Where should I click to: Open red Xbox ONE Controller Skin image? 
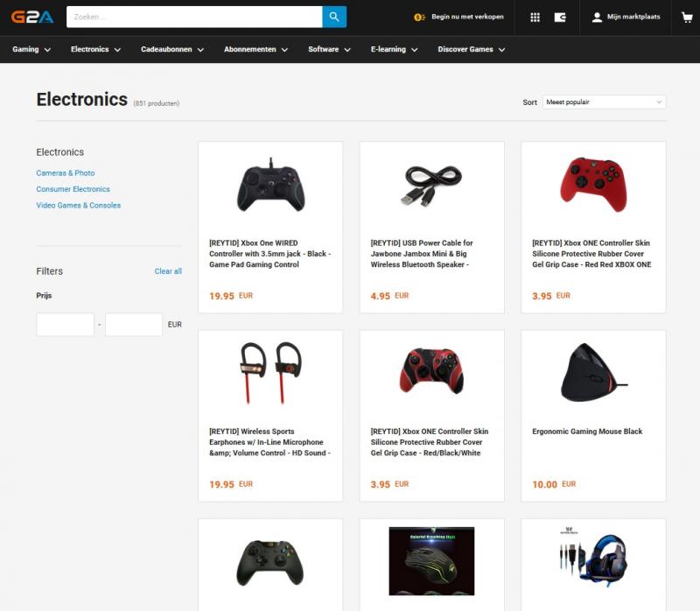(593, 184)
